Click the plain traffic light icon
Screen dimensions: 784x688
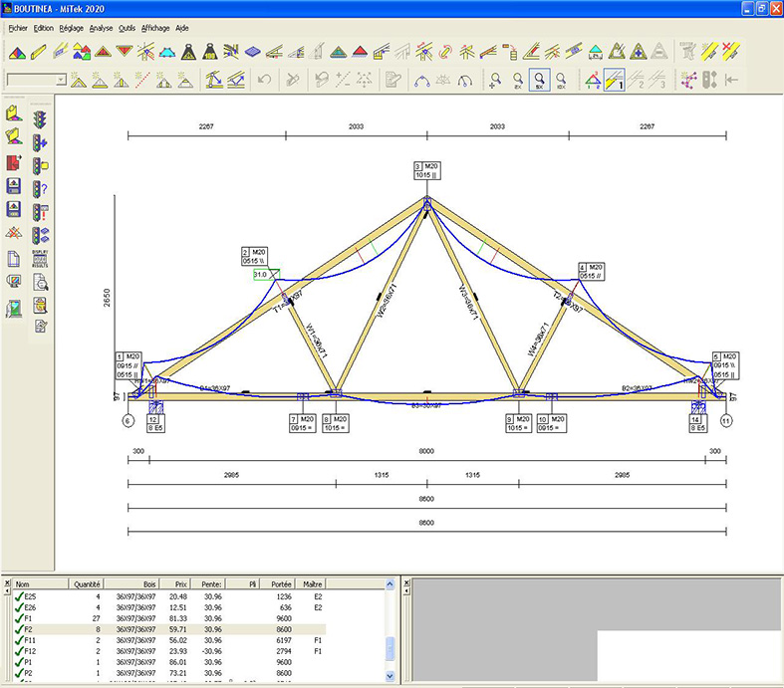[41, 119]
